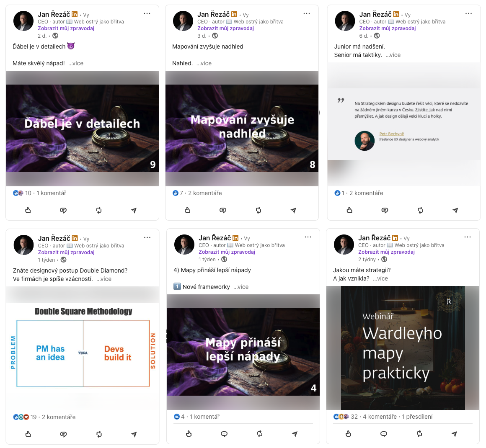The image size is (486, 448).
Task: Comment on the "Jakou máte strategii" post
Action: click(384, 434)
